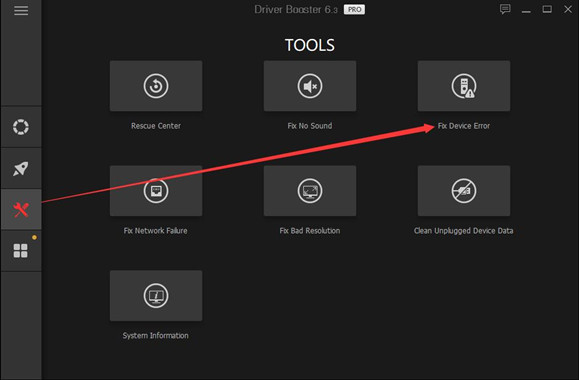This screenshot has height=380, width=579.
Task: Open the Scan lifebuoy sidebar tab
Action: (21, 127)
